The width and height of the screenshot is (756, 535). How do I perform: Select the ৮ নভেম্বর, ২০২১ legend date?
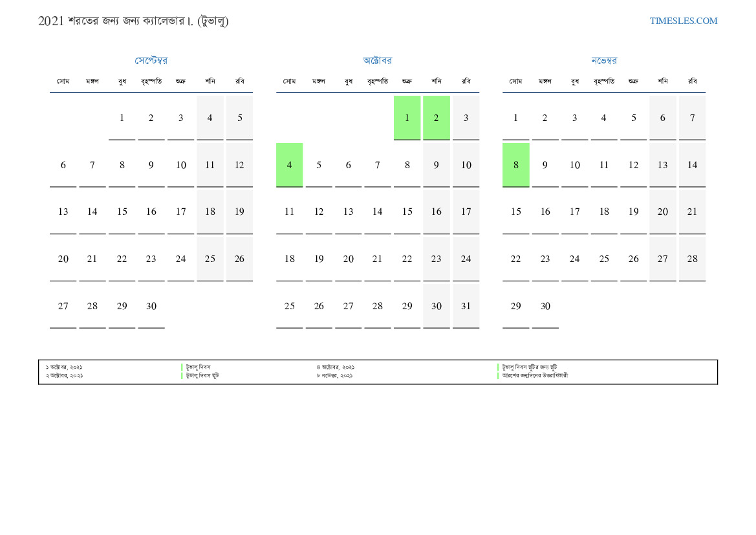tap(334, 375)
